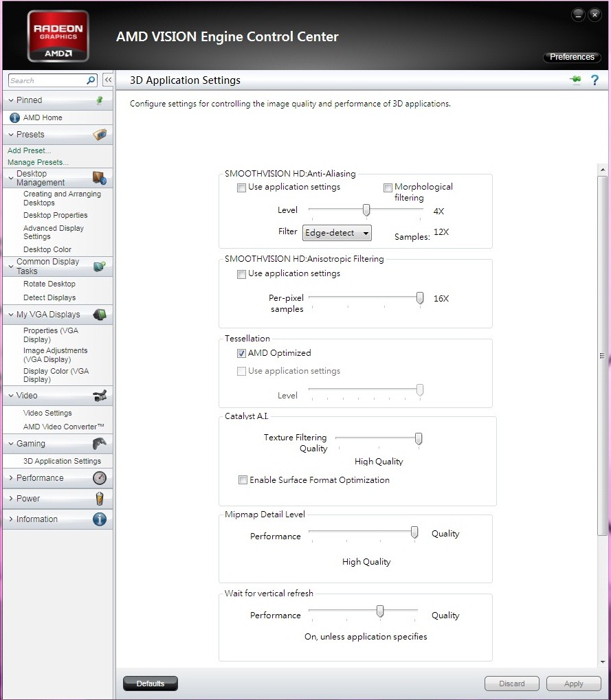Viewport: 611px width, 700px height.
Task: Enable Morphological filtering checkbox
Action: [388, 188]
